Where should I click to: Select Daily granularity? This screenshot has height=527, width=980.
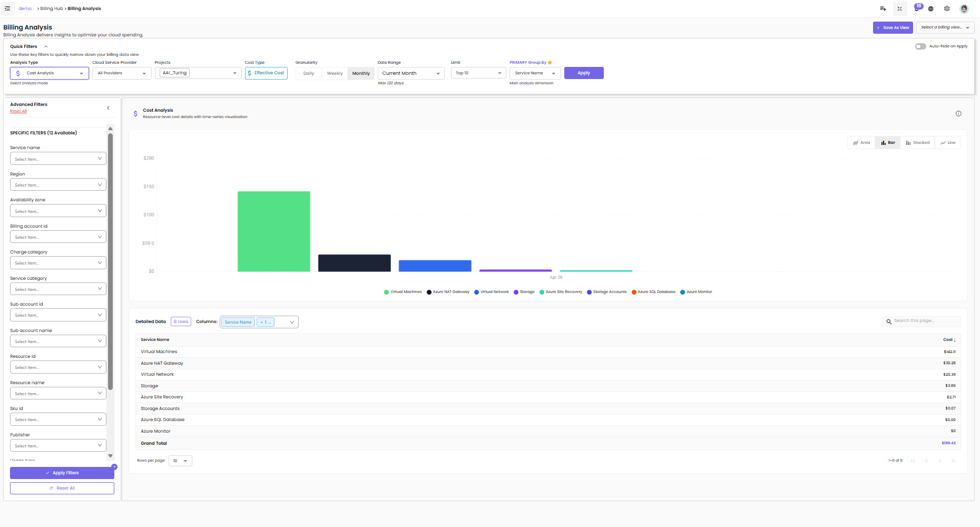coord(309,73)
